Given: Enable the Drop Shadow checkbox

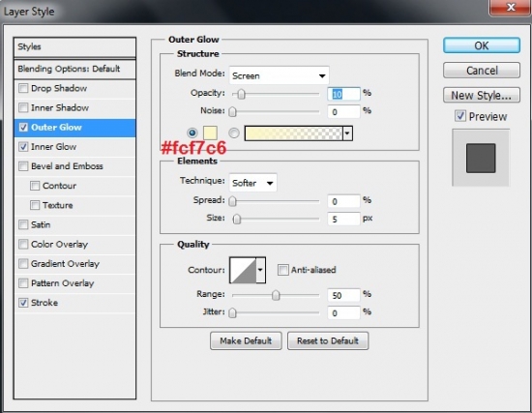Looking at the screenshot, I should [x=23, y=88].
